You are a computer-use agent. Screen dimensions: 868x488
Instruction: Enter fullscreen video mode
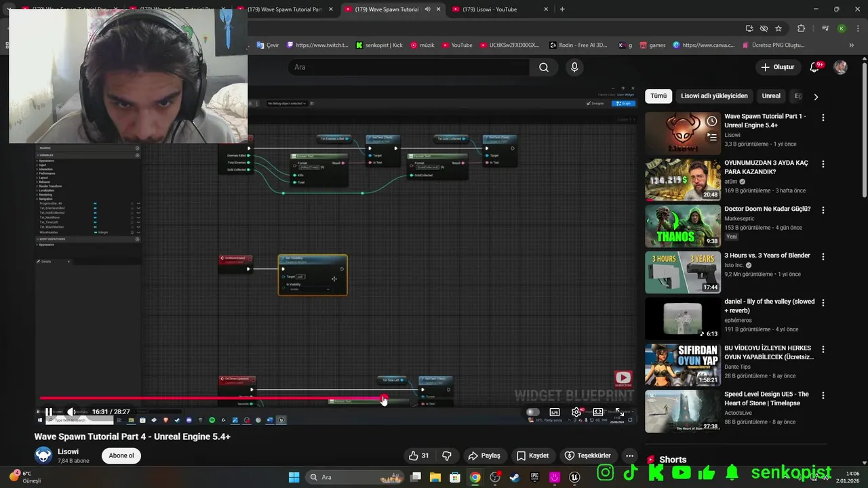[620, 412]
